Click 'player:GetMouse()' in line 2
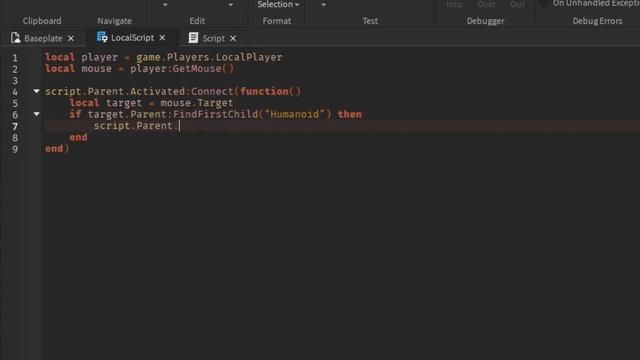640x360 pixels. click(x=182, y=69)
